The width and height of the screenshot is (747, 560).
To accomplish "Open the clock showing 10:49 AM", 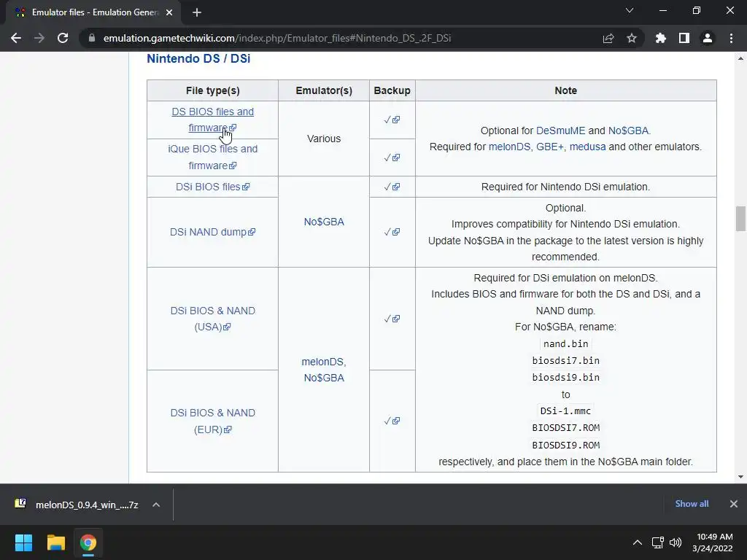I will click(x=712, y=542).
